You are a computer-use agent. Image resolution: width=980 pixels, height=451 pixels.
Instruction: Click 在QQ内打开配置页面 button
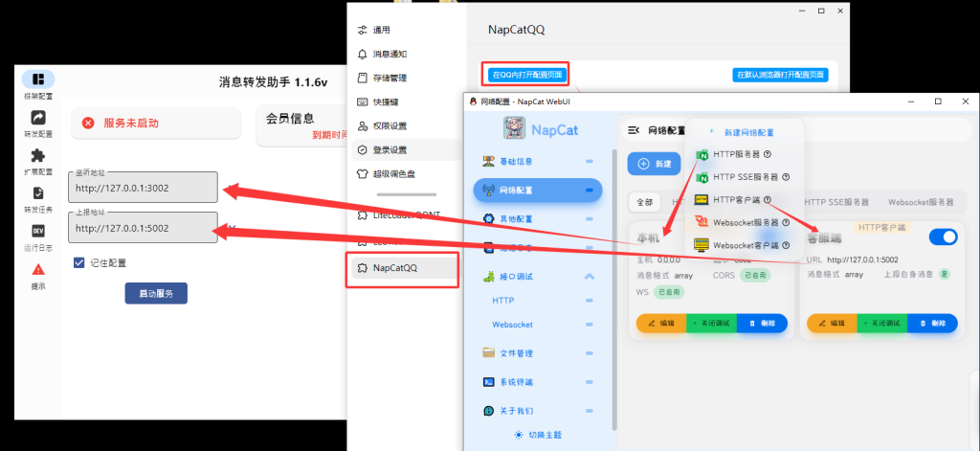[x=527, y=75]
